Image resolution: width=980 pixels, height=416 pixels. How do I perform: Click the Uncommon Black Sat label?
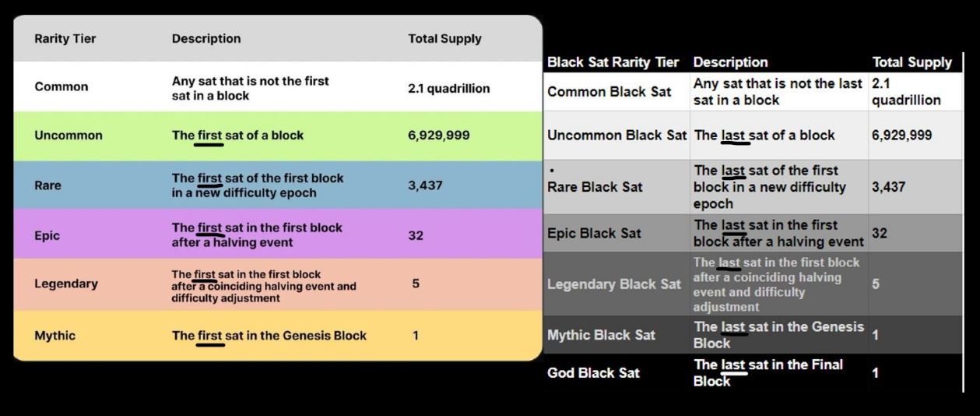[x=616, y=136]
